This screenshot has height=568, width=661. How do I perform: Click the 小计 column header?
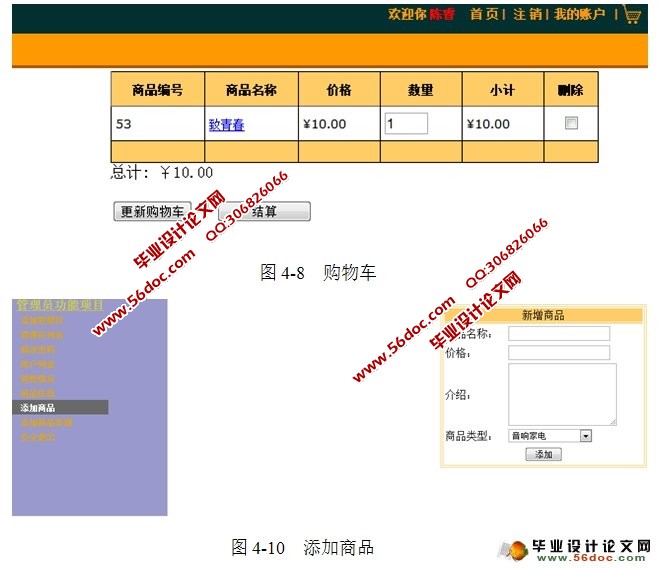[x=502, y=89]
